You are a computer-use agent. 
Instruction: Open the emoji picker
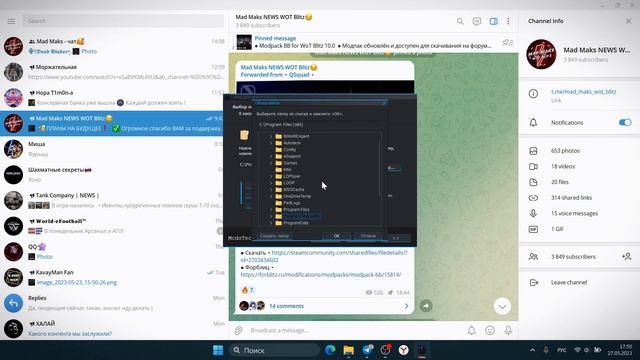(490, 330)
